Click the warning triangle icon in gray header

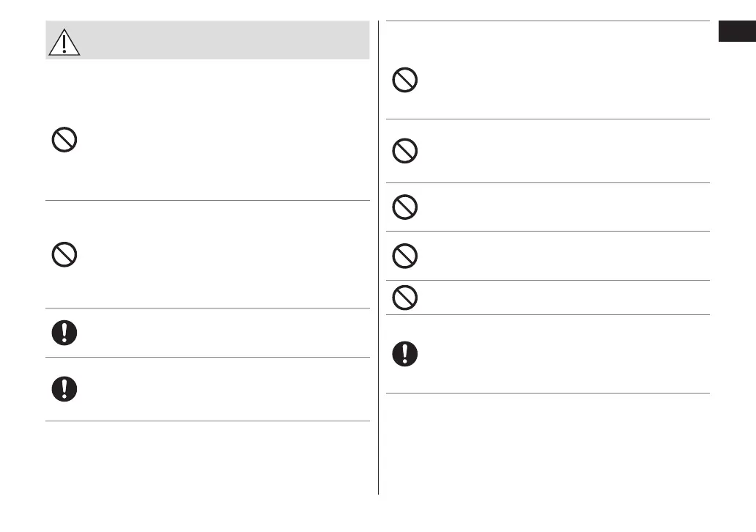[64, 43]
